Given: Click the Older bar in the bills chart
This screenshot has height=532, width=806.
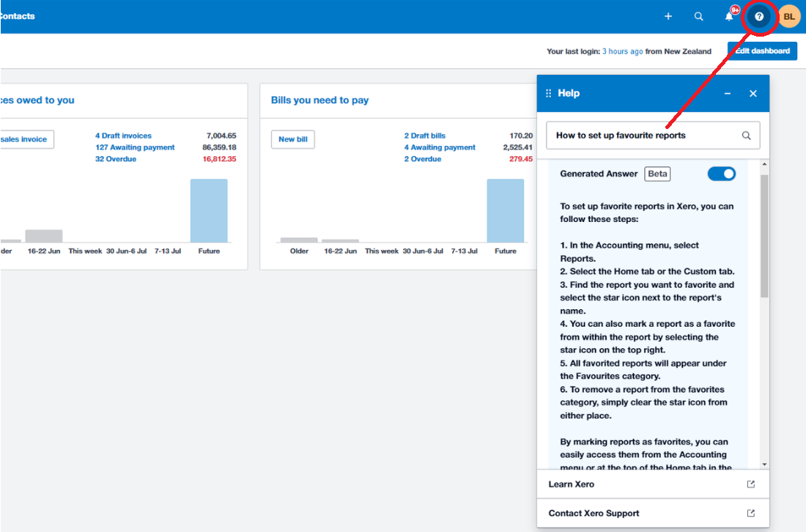Looking at the screenshot, I should (299, 240).
